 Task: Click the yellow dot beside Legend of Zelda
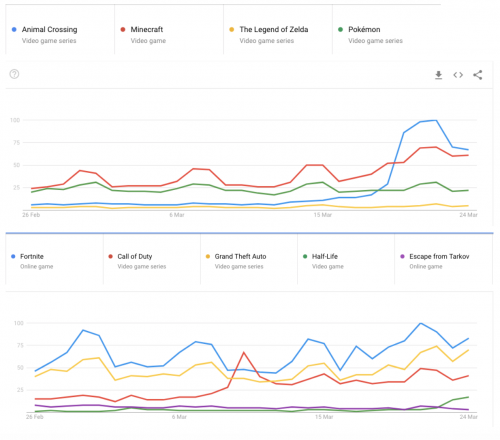click(x=232, y=29)
